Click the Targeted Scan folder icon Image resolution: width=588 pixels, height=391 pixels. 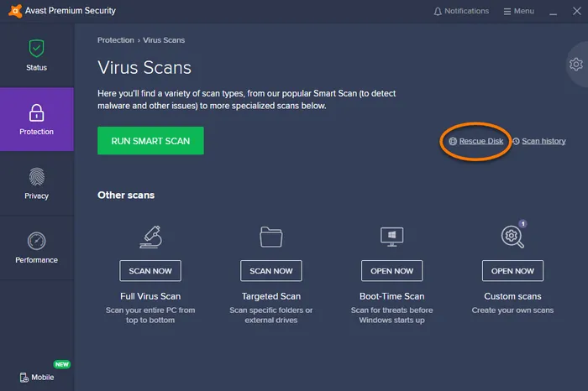[x=271, y=237]
